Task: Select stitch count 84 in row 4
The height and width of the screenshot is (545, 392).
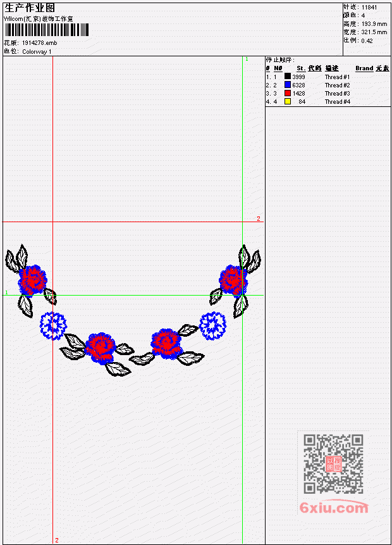Action: click(x=302, y=102)
